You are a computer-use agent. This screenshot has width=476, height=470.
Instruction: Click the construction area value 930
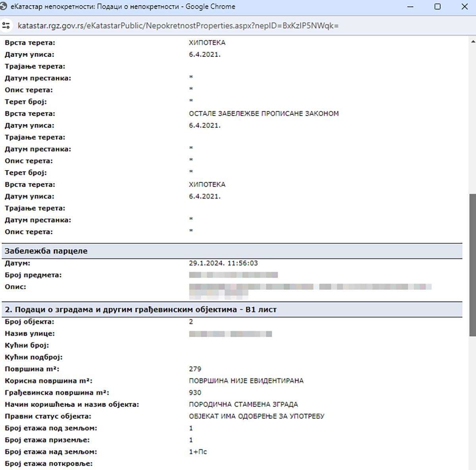tap(195, 393)
